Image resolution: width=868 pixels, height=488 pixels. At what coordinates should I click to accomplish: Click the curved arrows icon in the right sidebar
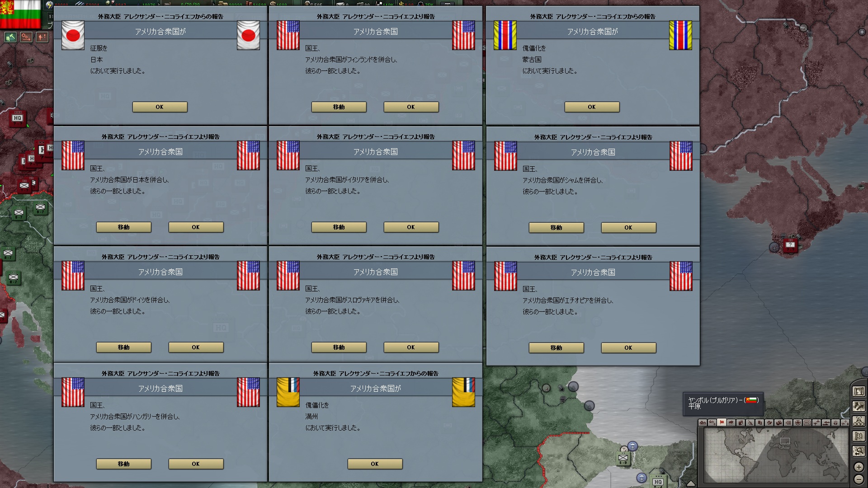click(859, 406)
